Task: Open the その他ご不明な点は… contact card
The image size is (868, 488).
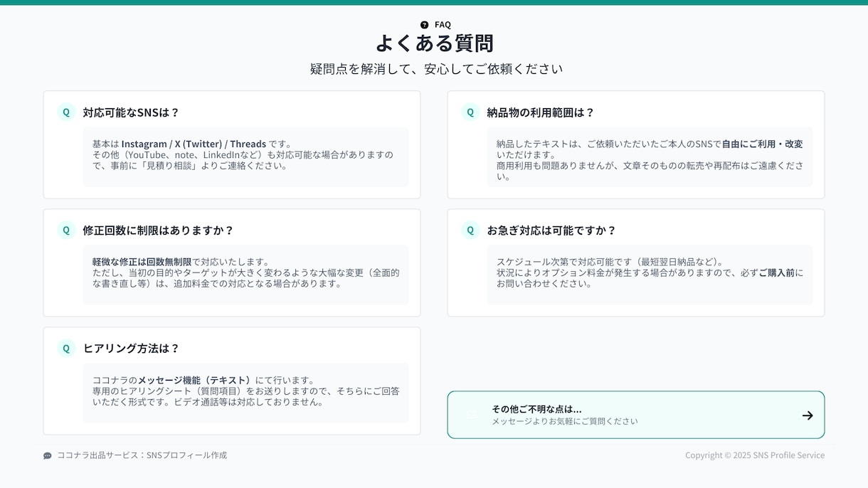Action: pyautogui.click(x=636, y=415)
